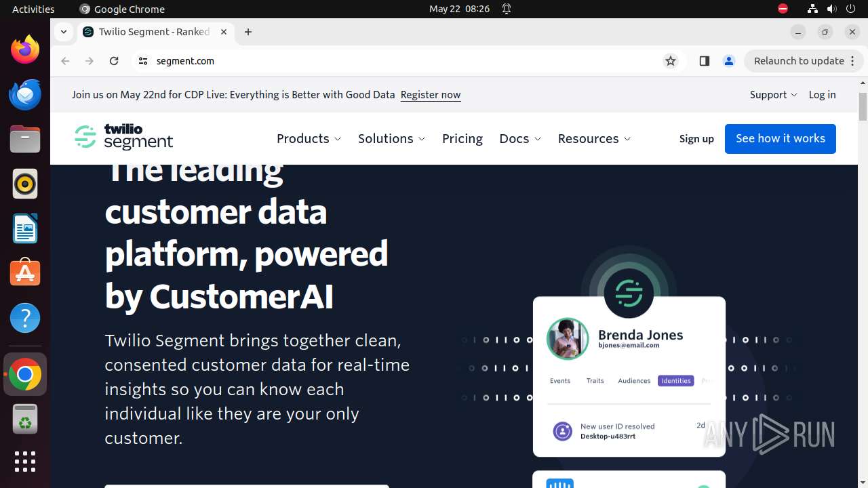868x488 pixels.
Task: Close the Twilio Segment tab
Action: pyautogui.click(x=224, y=32)
